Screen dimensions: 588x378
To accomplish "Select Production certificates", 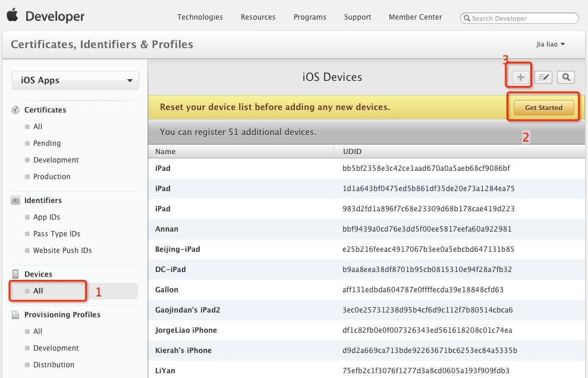I will (51, 176).
